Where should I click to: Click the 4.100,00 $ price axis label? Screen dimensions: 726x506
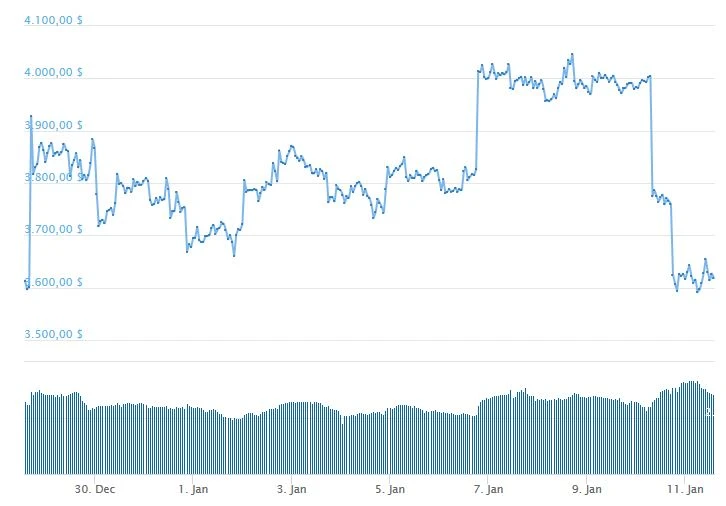[x=54, y=20]
